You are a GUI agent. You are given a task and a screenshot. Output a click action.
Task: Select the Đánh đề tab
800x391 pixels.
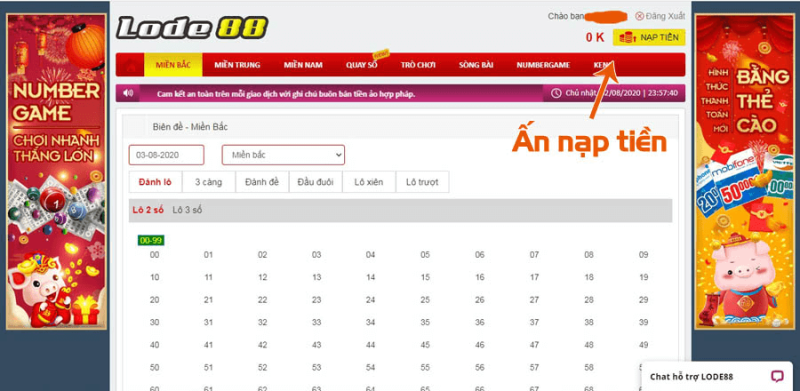[262, 182]
